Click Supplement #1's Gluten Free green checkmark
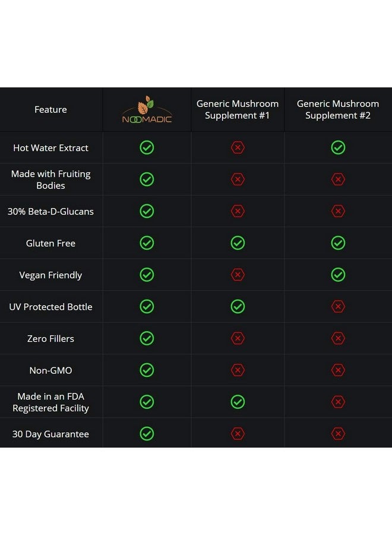Screen dimensions: 392x535 click(238, 243)
